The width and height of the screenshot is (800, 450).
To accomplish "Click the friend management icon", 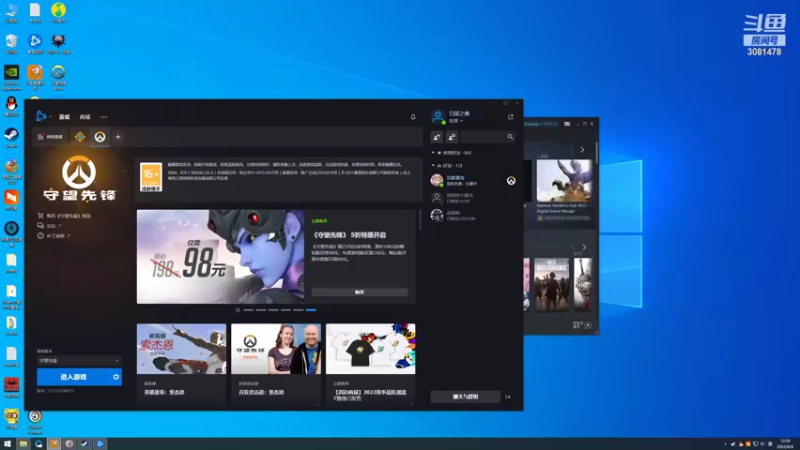I will pos(452,137).
